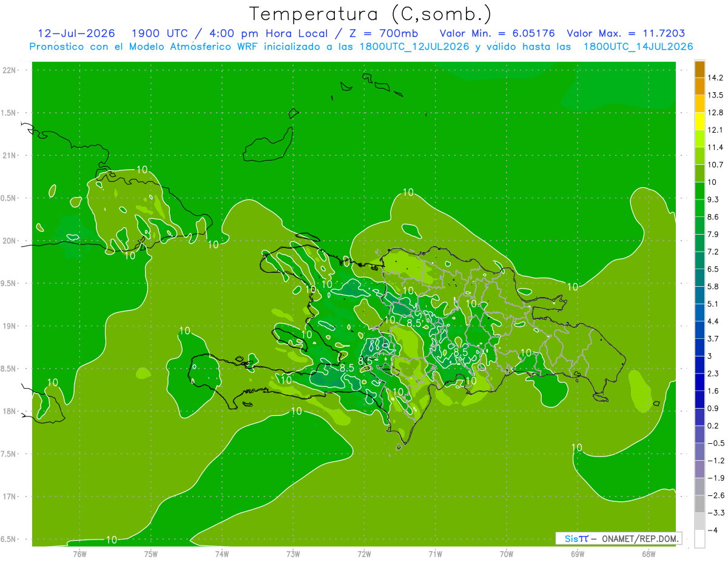Click the '6.5N' latitude axis label
The height and width of the screenshot is (562, 728).
point(9,539)
